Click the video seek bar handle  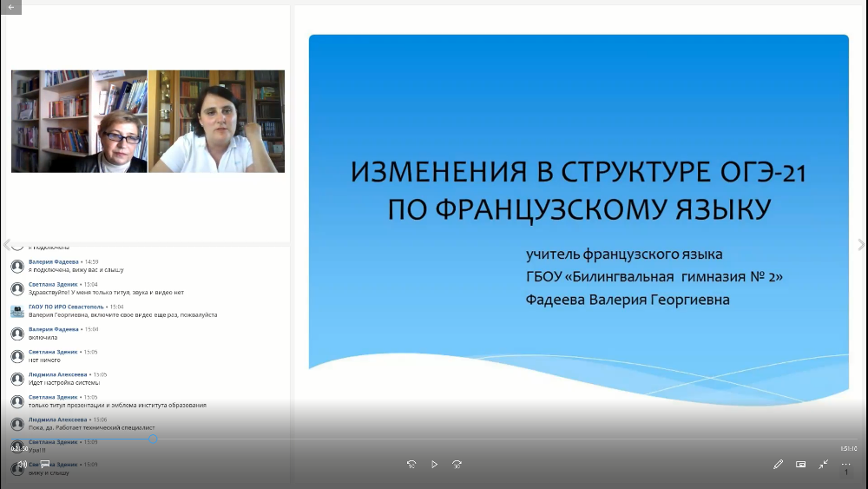(153, 439)
